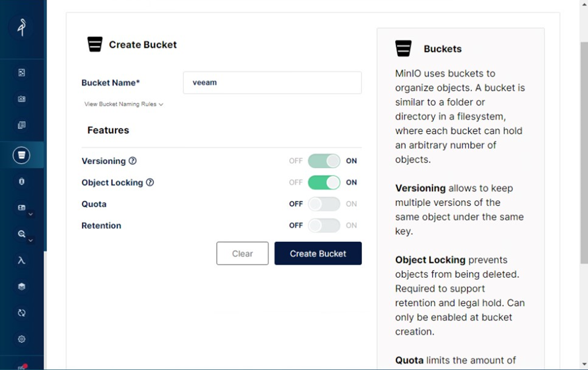Open the Buckets icon in sidebar
588x370 pixels.
21,155
